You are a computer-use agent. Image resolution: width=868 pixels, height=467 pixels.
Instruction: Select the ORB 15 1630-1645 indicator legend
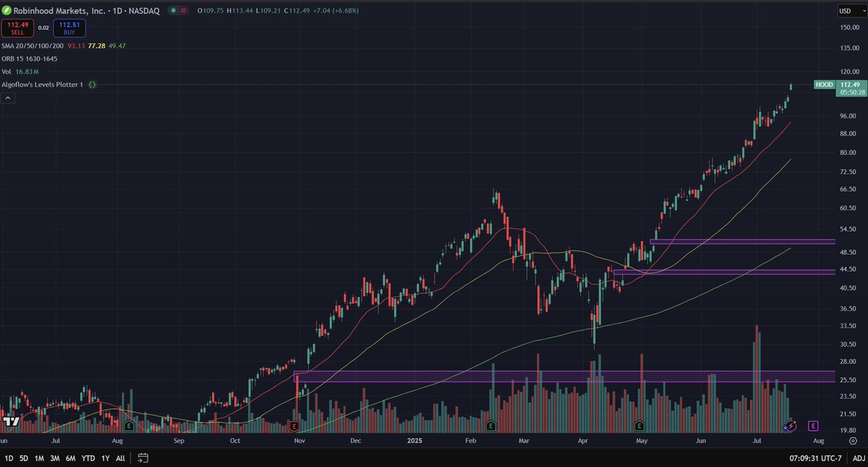click(x=30, y=59)
